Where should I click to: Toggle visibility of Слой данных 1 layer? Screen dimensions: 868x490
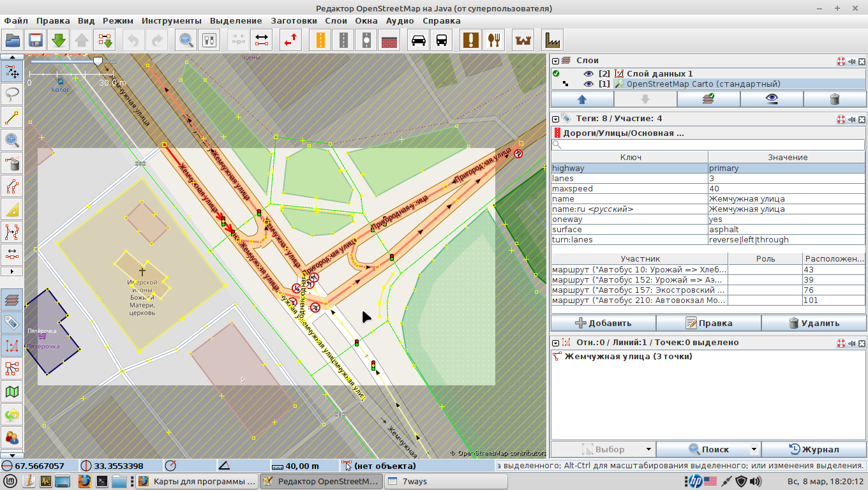click(588, 74)
